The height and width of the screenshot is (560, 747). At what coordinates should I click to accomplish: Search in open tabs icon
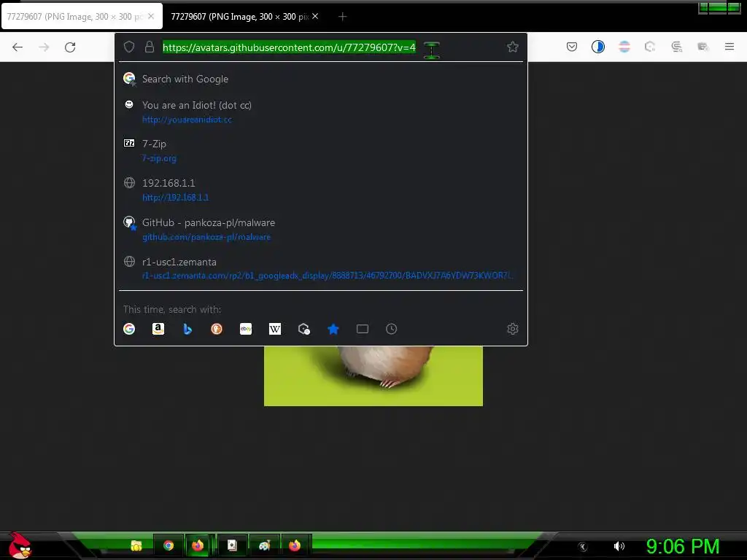pos(363,329)
